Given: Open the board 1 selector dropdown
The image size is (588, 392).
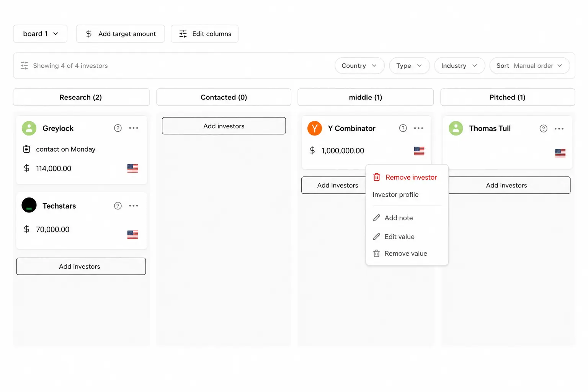Looking at the screenshot, I should [40, 34].
